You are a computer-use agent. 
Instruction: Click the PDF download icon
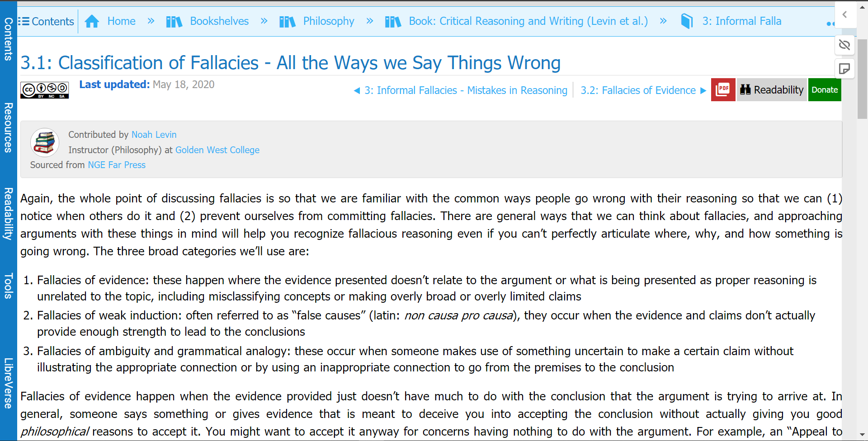click(723, 89)
